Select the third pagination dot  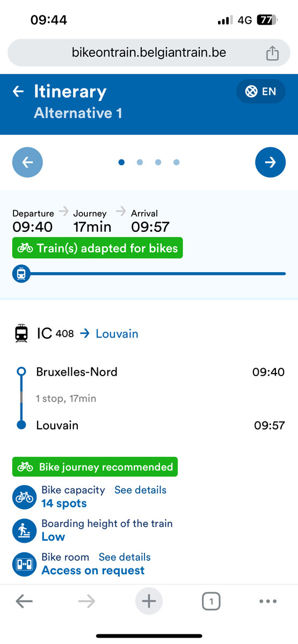158,162
